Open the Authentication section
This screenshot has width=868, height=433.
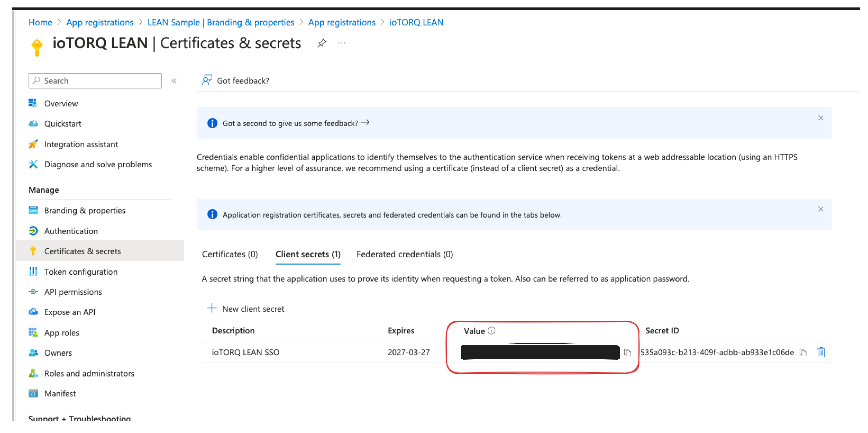tap(71, 231)
